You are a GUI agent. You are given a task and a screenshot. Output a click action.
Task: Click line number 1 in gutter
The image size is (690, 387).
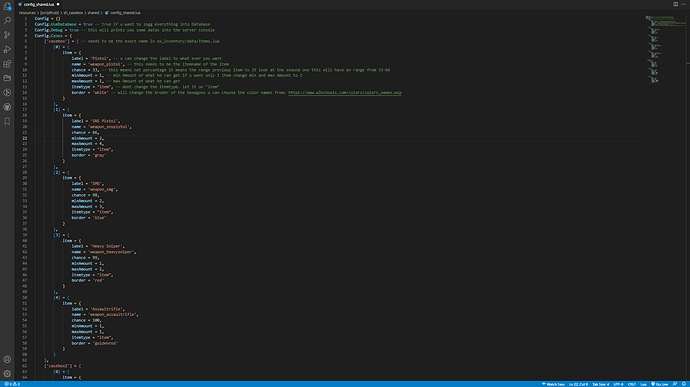[x=26, y=18]
